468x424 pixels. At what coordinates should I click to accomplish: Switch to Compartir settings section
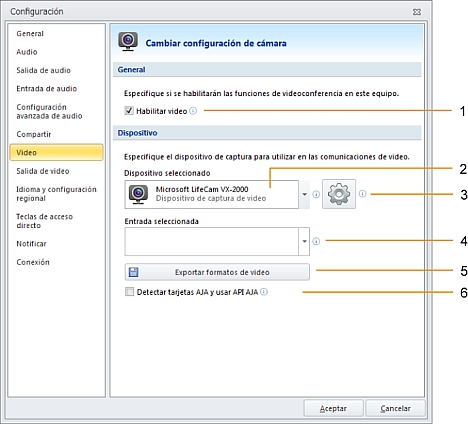point(34,134)
